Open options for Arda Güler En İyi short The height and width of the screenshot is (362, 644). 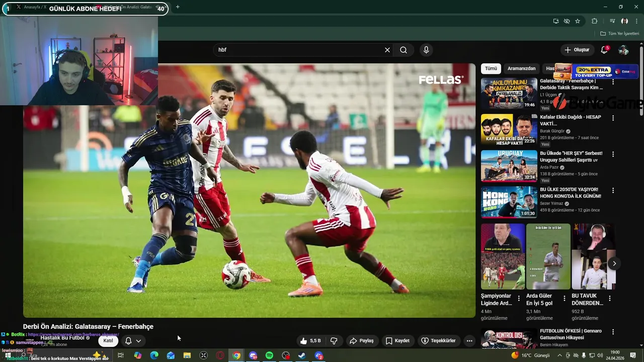(564, 299)
